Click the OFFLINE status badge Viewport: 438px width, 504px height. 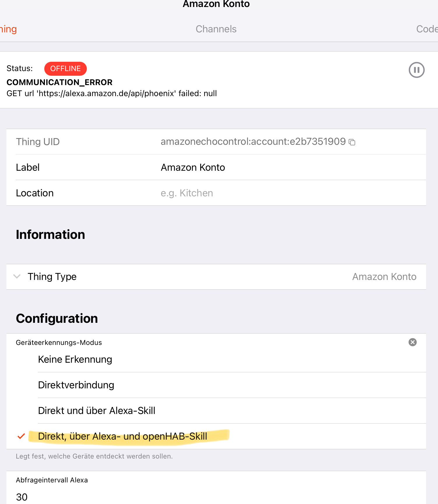click(x=66, y=68)
